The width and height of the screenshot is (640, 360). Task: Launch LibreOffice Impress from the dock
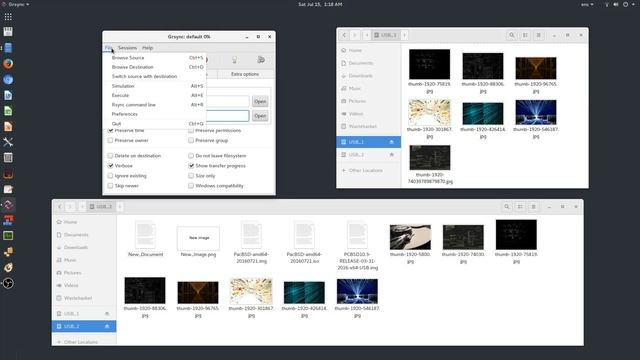(8, 127)
